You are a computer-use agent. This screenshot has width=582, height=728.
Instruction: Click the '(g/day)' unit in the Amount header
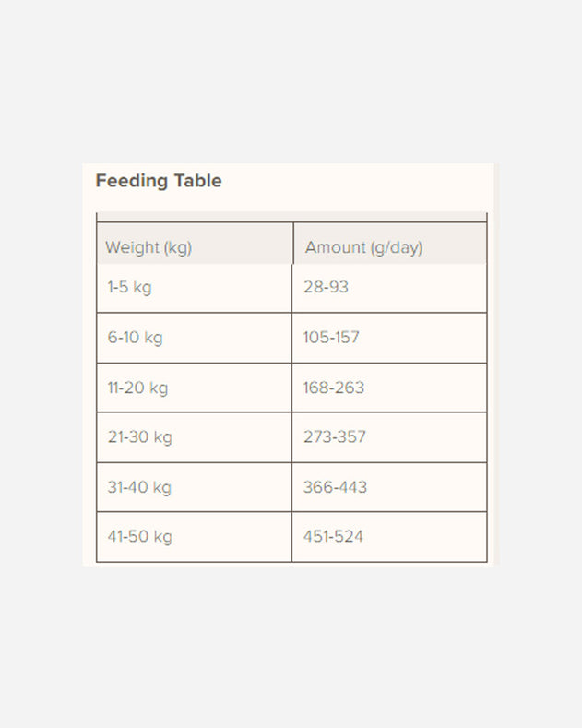pos(396,247)
